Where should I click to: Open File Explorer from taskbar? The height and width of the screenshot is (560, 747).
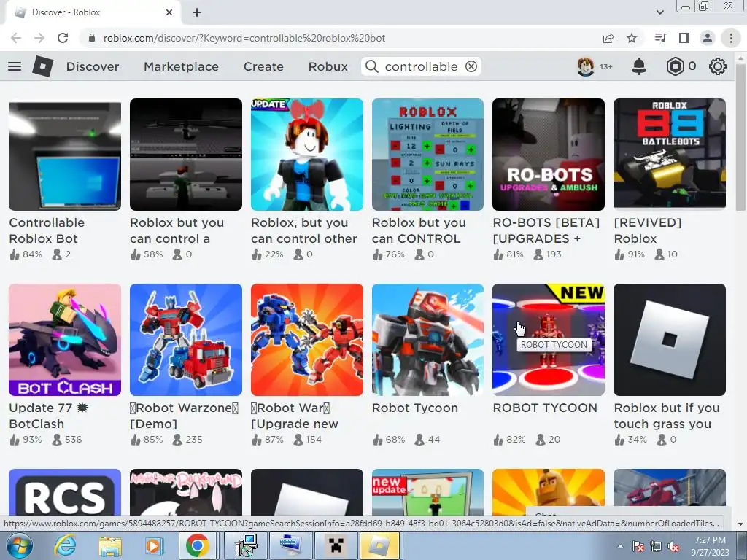[110, 545]
